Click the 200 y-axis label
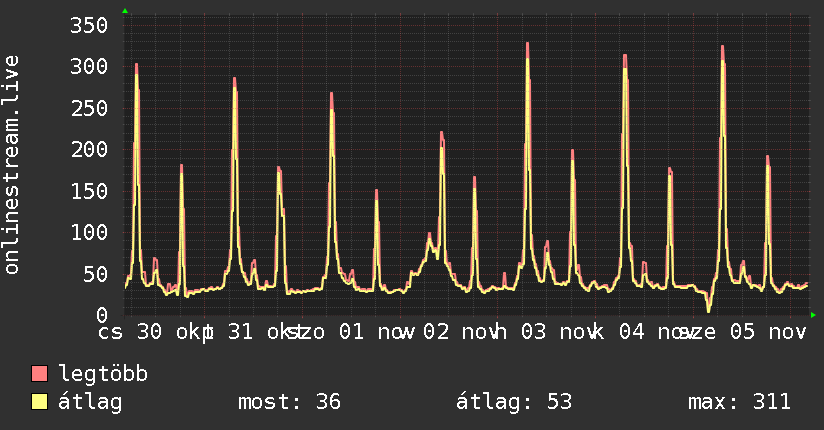The width and height of the screenshot is (824, 430). [89, 150]
